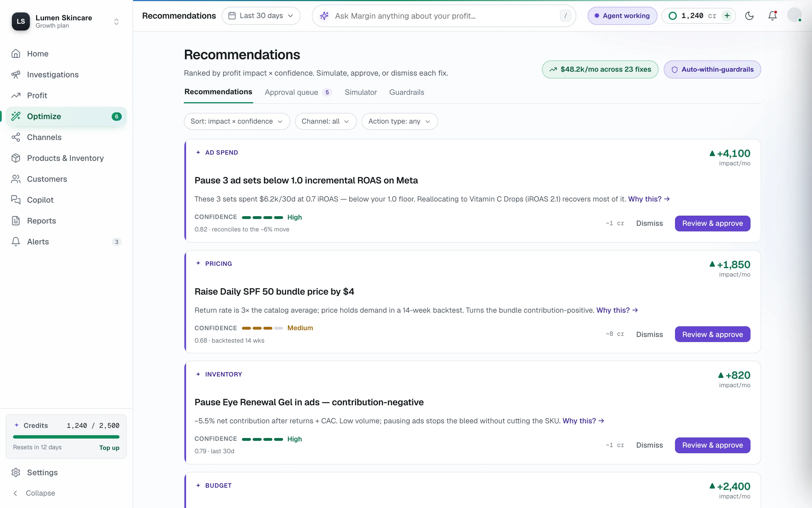Dismiss the Daily SPF 50 bundle recommendation
The height and width of the screenshot is (508, 812).
click(x=649, y=334)
